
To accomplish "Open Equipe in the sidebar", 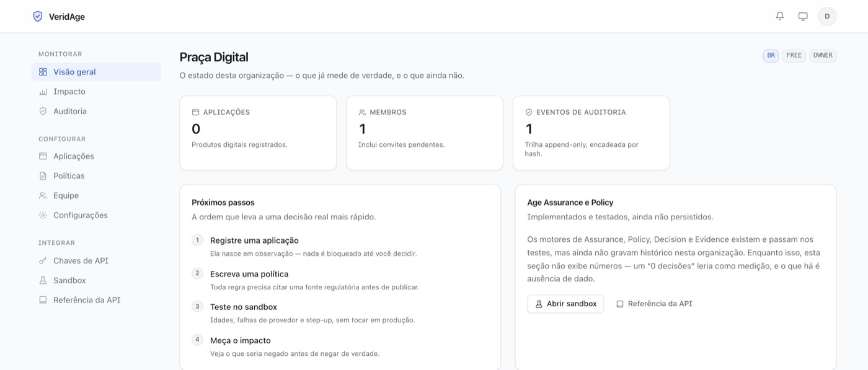I will 96,196.
